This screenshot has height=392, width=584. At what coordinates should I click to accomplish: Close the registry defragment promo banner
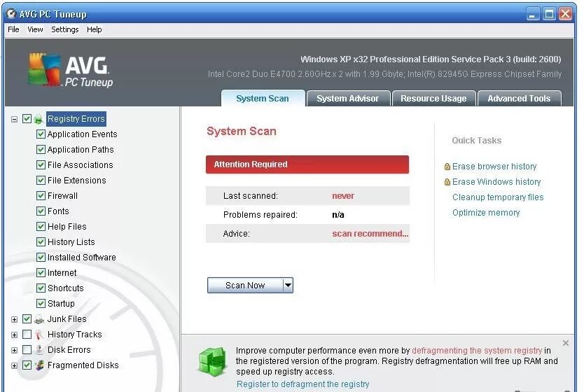coord(565,343)
